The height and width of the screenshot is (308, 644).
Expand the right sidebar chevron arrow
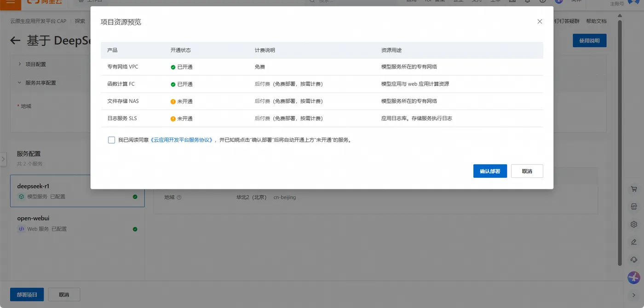coord(634,295)
